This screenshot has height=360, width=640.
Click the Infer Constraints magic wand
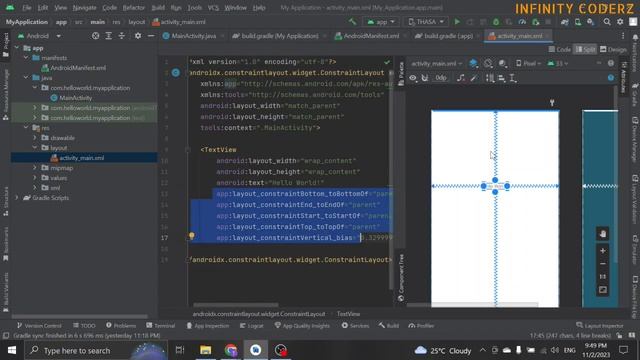tap(474, 78)
